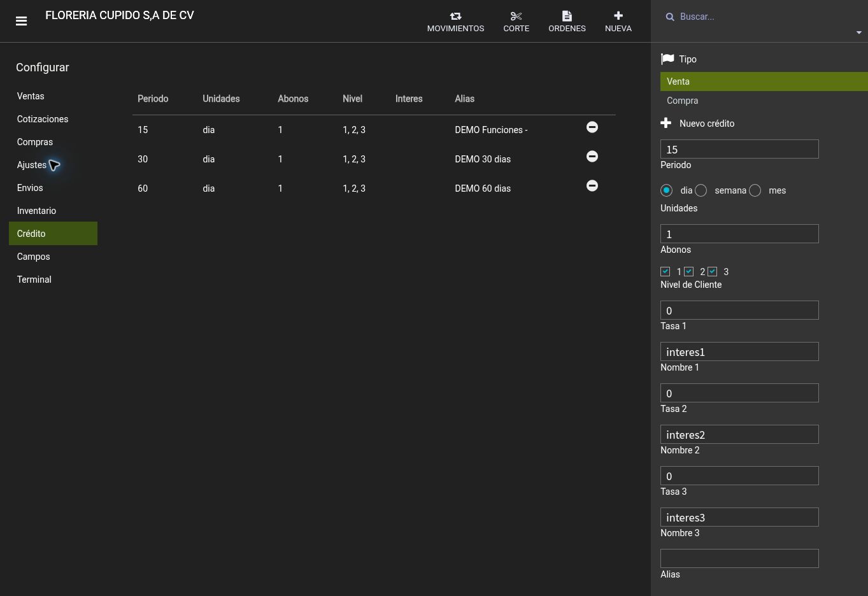Go to Inventario configuration section
This screenshot has height=596, width=868.
[53, 211]
